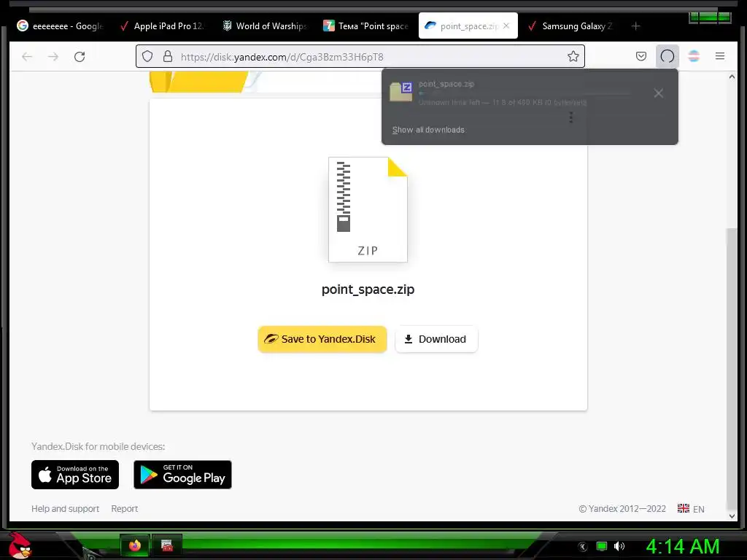
Task: Click the scrollbar down arrow
Action: (x=732, y=516)
